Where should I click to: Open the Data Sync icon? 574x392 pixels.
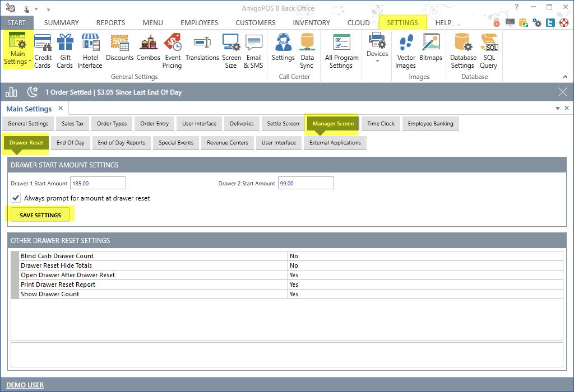[307, 50]
